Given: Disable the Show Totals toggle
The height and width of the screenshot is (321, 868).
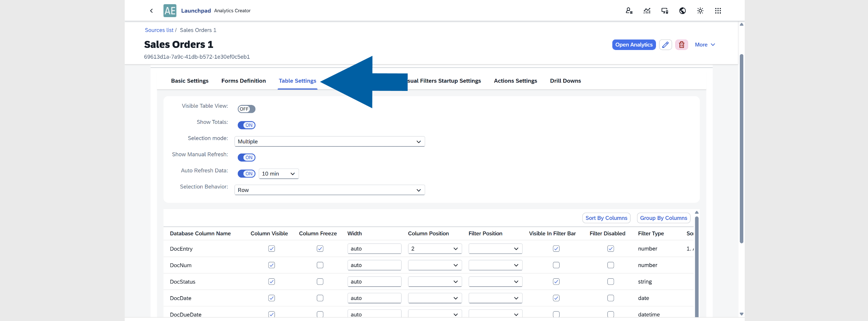Looking at the screenshot, I should (247, 125).
